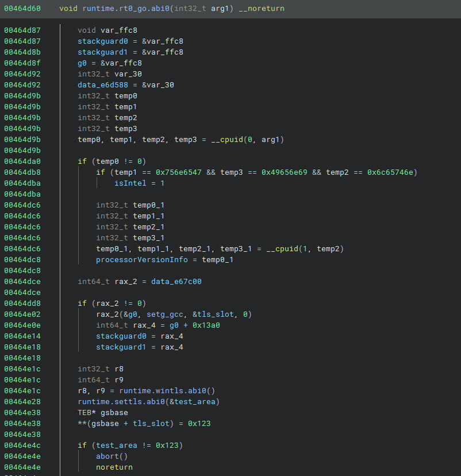Click address 00464d8b in the gutter
The width and height of the screenshot is (461, 476).
22,52
